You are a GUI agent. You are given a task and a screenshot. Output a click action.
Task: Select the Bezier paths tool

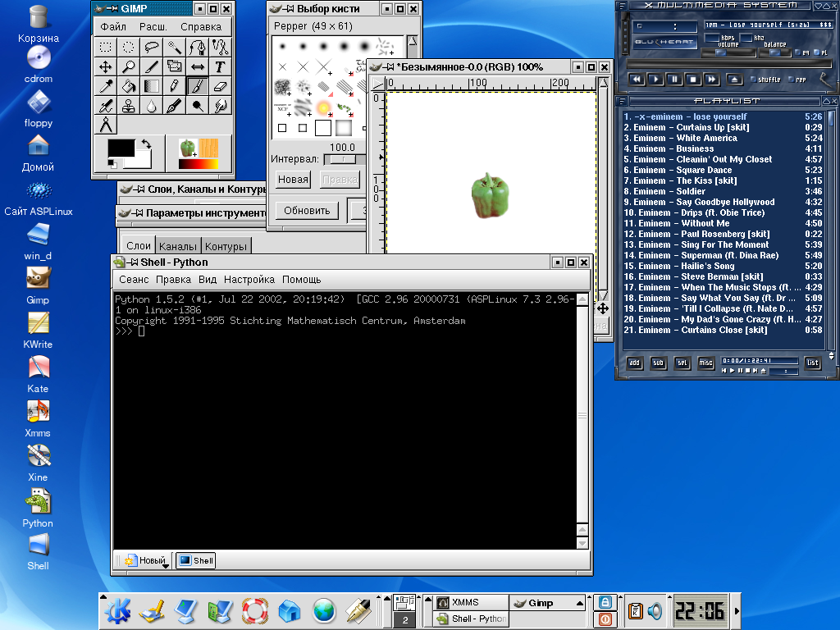(198, 47)
